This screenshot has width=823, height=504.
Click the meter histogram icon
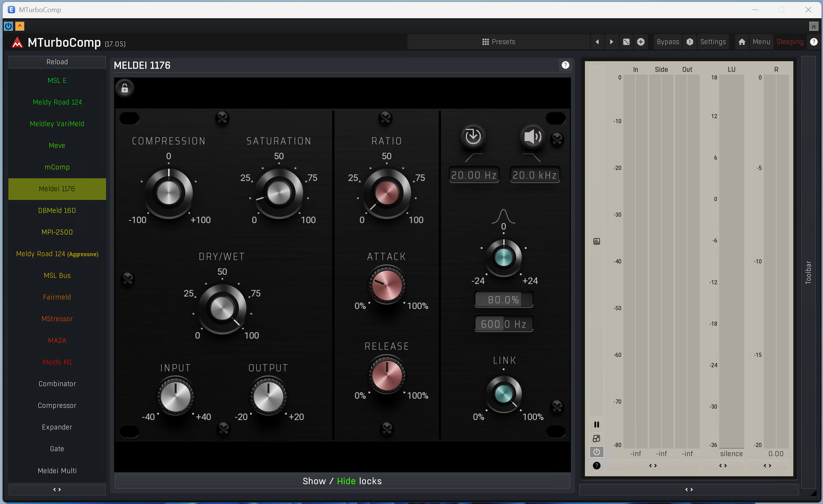597,241
